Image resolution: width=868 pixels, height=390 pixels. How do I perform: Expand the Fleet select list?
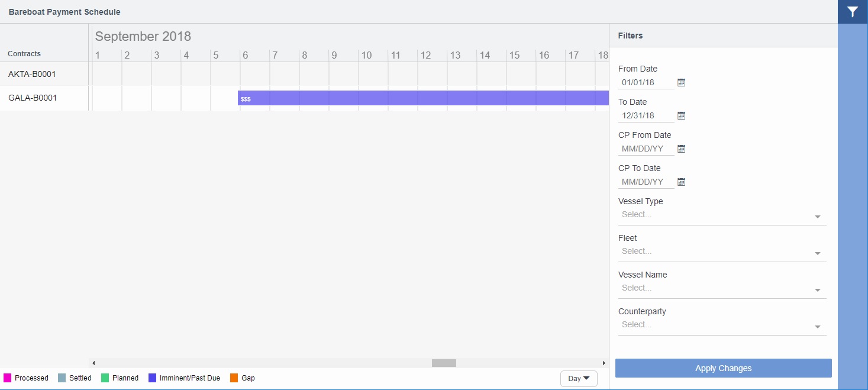[818, 253]
